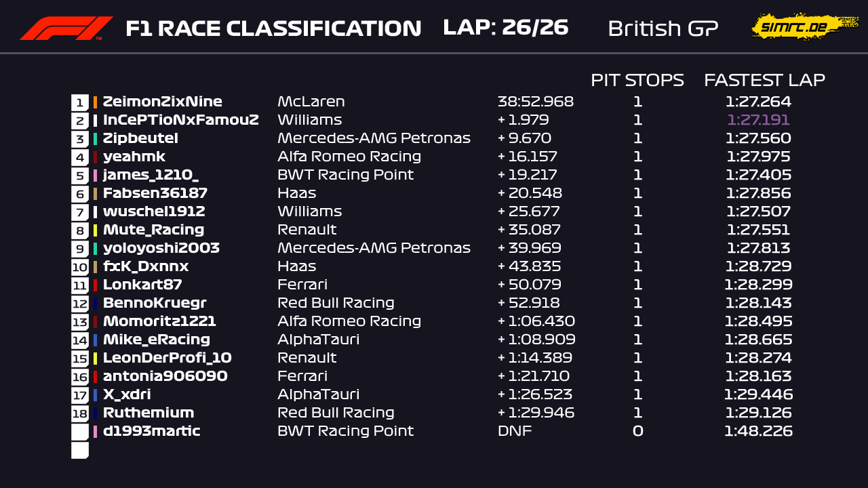Image resolution: width=868 pixels, height=488 pixels.
Task: Click the orange McLaren color bar
Action: [x=95, y=102]
